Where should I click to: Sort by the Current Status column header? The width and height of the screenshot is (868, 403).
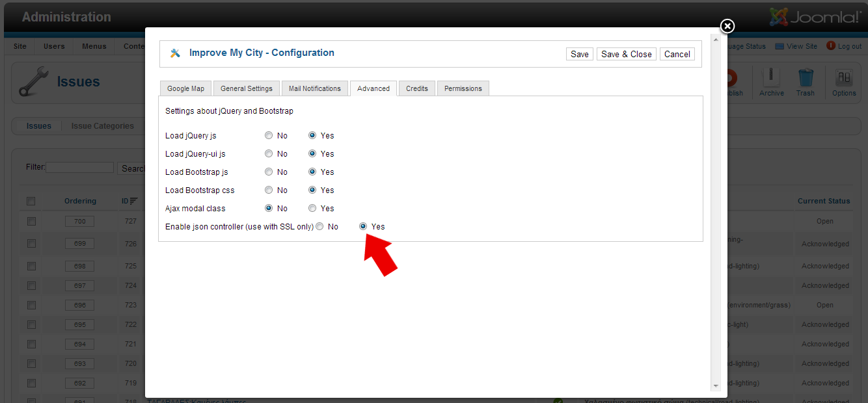point(824,201)
